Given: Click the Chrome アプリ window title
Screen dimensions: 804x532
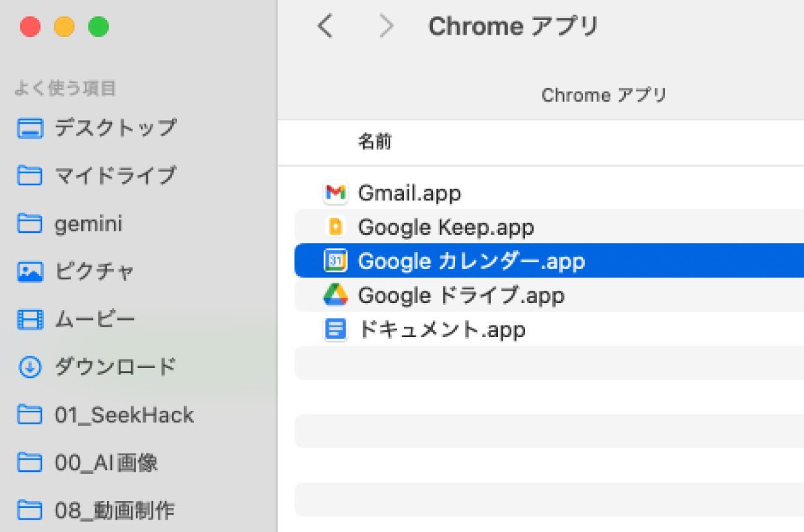Looking at the screenshot, I should (x=513, y=27).
